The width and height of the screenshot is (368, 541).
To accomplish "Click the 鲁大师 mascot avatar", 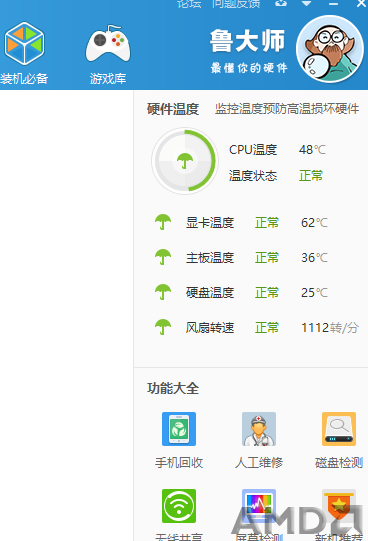I will tap(330, 49).
